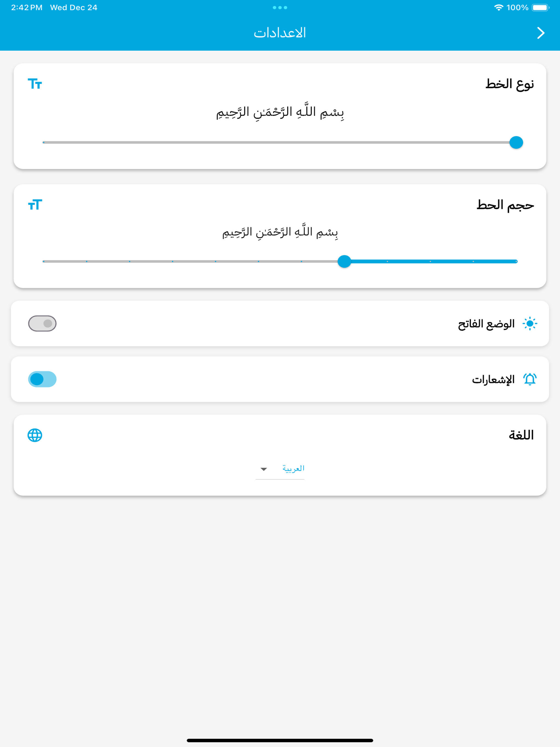Open the العربية language dropdown
The width and height of the screenshot is (560, 747).
point(280,469)
